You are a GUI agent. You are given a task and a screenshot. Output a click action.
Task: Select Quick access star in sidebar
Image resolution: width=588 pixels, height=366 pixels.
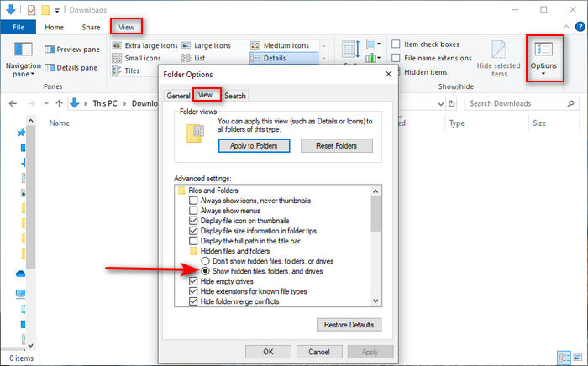coord(21,133)
